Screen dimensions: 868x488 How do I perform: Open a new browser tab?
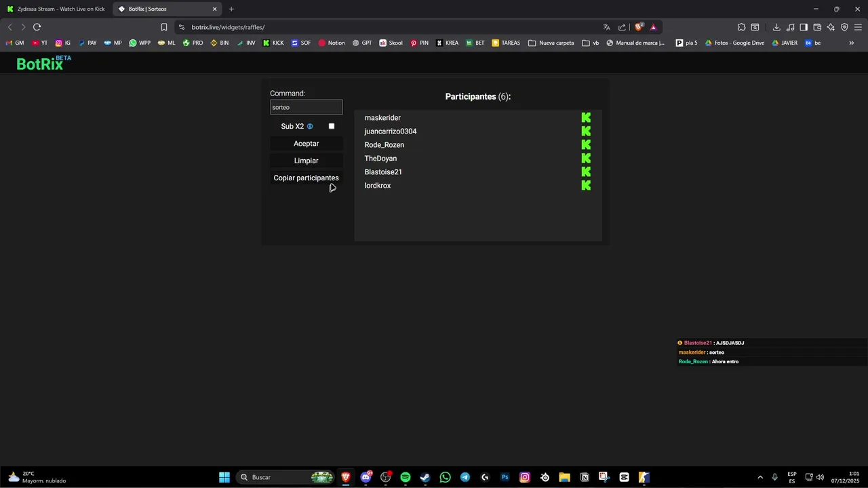pyautogui.click(x=231, y=9)
